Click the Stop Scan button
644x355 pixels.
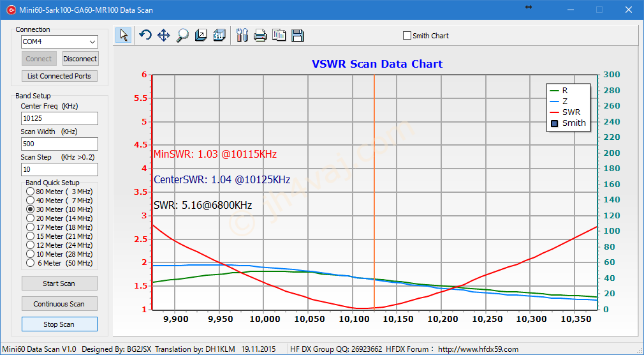59,324
